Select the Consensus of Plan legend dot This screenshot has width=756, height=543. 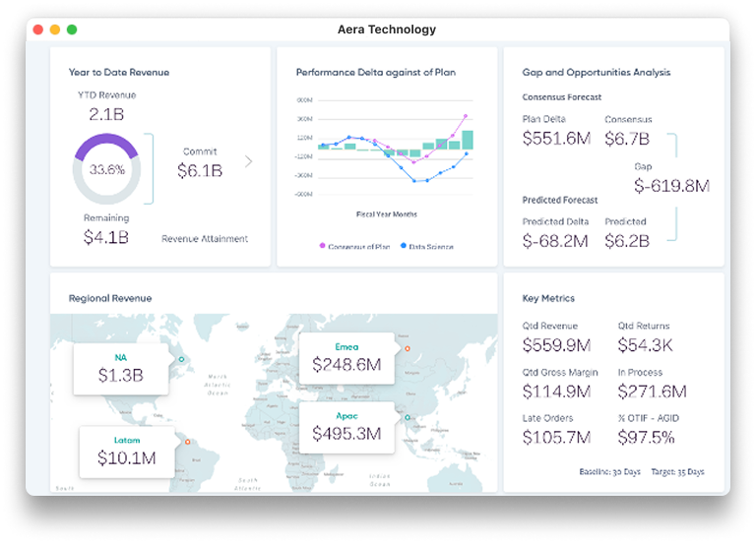click(322, 246)
